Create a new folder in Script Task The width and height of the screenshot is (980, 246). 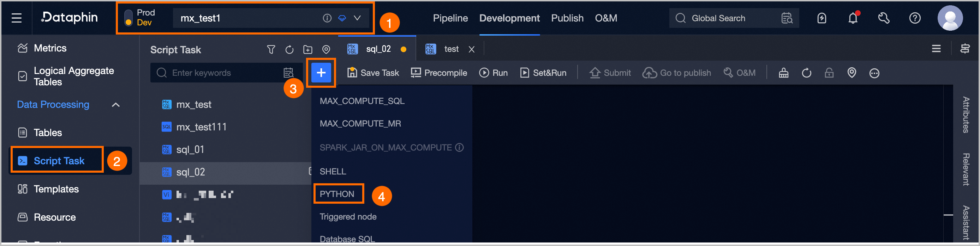307,49
